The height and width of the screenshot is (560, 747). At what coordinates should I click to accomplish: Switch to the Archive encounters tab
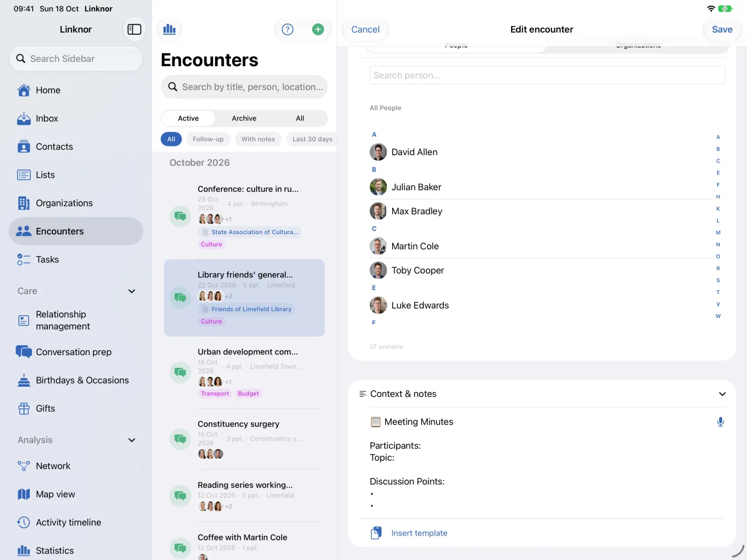click(x=244, y=118)
